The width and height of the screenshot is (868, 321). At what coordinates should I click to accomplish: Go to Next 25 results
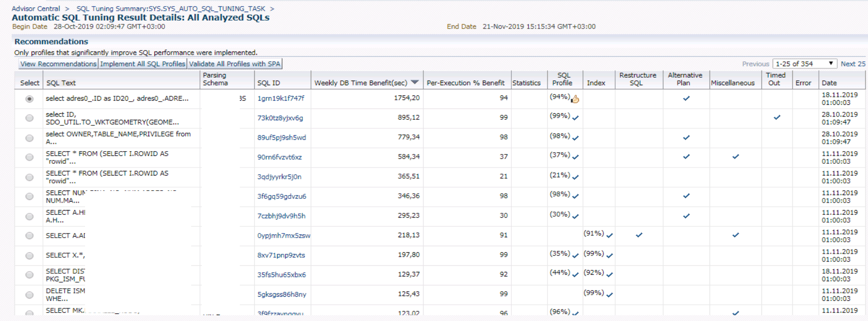pos(853,64)
